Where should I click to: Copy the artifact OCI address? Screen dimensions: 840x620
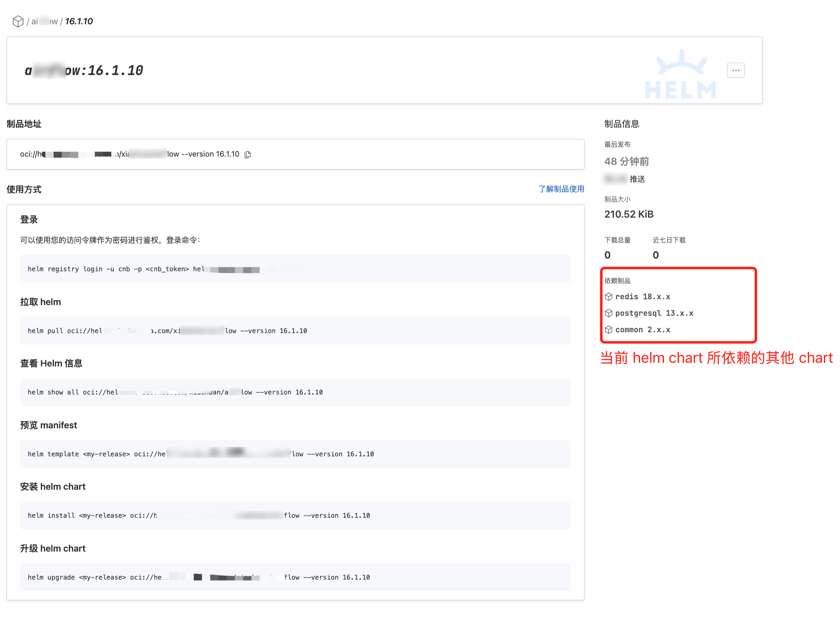tap(248, 155)
